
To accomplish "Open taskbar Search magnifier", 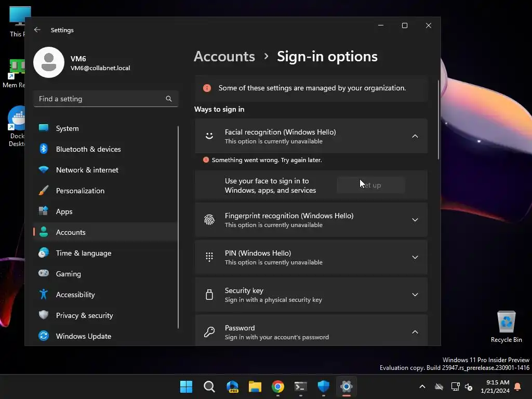I will 209,387.
